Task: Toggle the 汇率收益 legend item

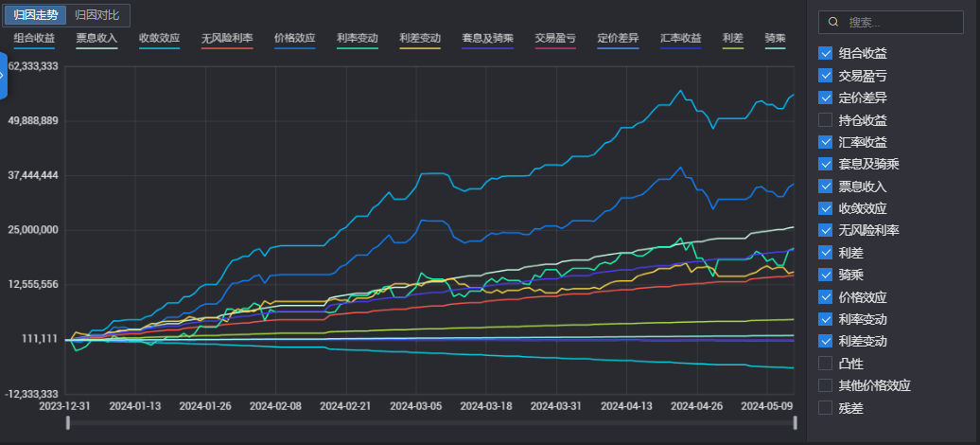Action: pos(681,38)
